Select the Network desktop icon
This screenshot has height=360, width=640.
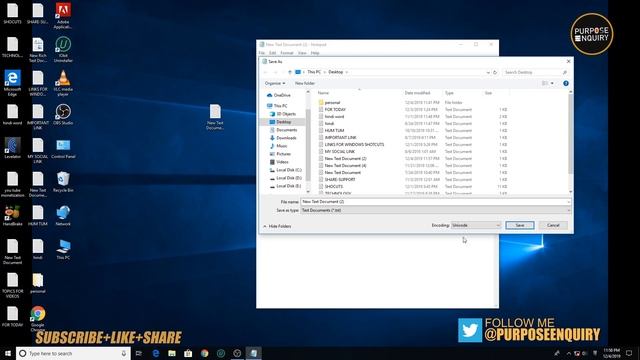[63, 216]
